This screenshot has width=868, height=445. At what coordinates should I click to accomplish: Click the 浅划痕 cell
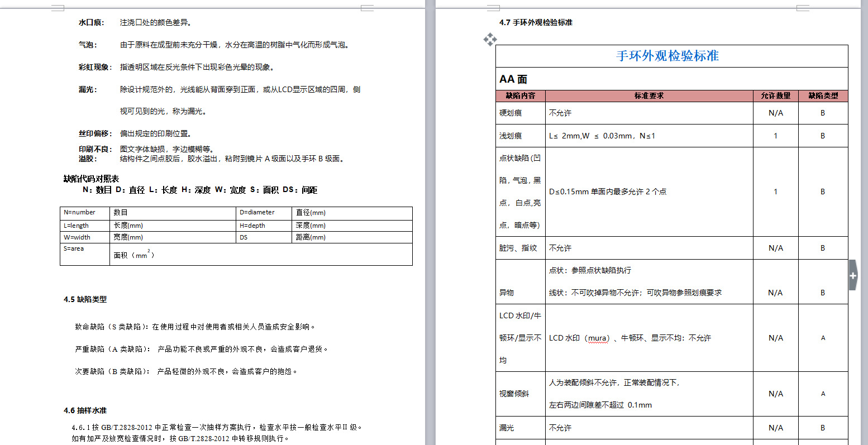pyautogui.click(x=521, y=136)
